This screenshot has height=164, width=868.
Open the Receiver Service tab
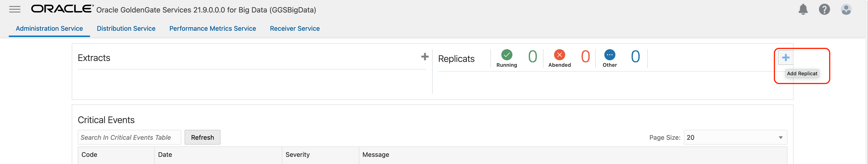[294, 29]
